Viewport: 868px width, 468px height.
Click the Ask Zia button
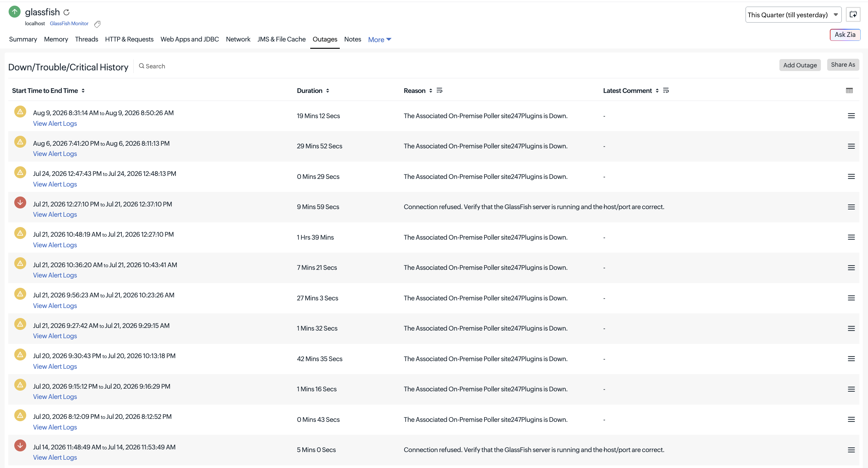(x=845, y=35)
